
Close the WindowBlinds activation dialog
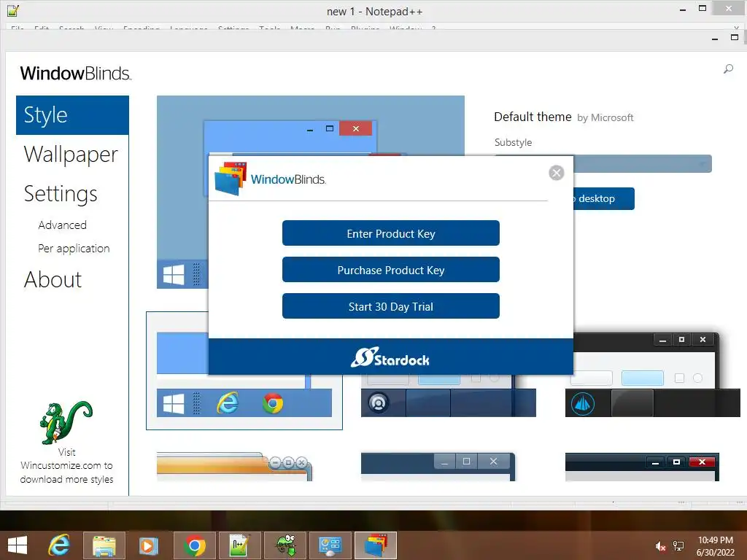(556, 172)
